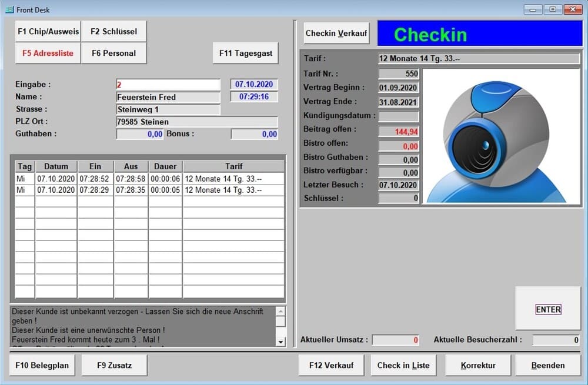This screenshot has width=588, height=385.
Task: Click Beenden to exit
Action: (x=547, y=365)
